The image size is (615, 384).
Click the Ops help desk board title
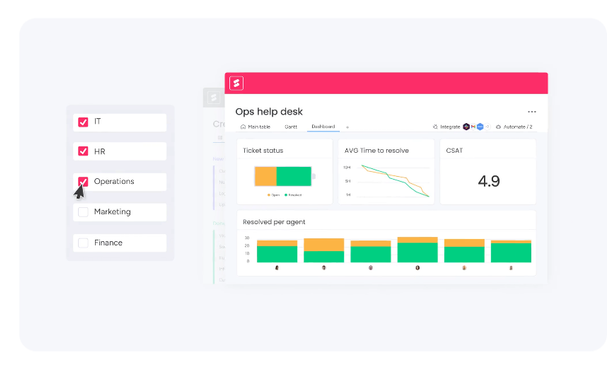pyautogui.click(x=269, y=112)
